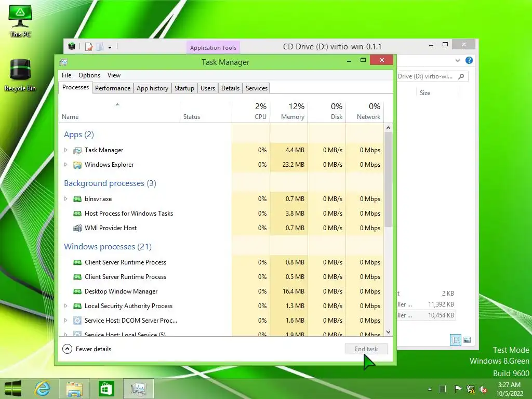Click the Service Host DCOM Server gear icon
This screenshot has height=399, width=532.
[x=77, y=321]
